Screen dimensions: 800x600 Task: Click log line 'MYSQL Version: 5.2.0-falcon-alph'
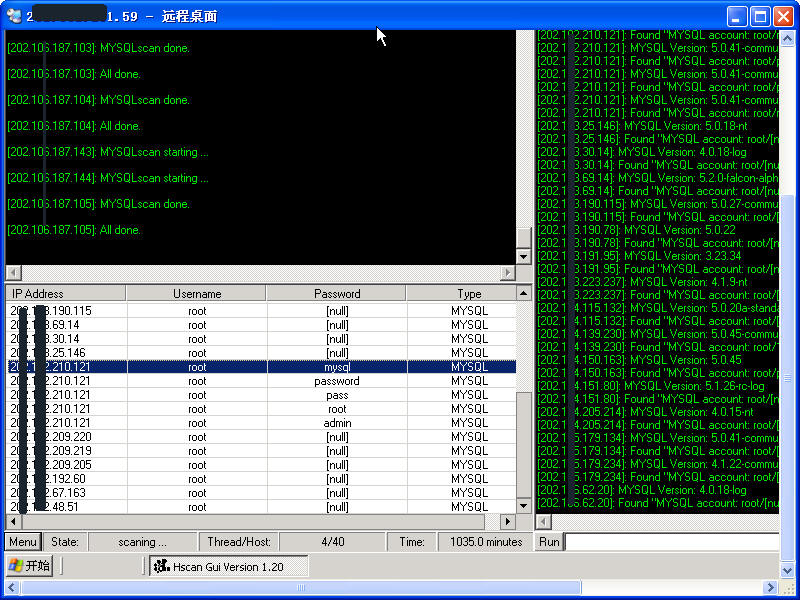(658, 178)
